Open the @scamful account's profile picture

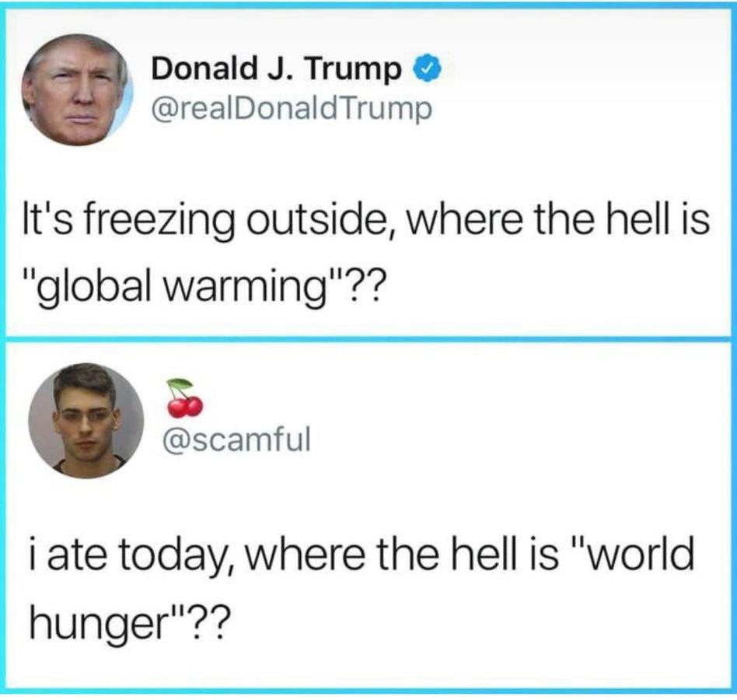(86, 420)
